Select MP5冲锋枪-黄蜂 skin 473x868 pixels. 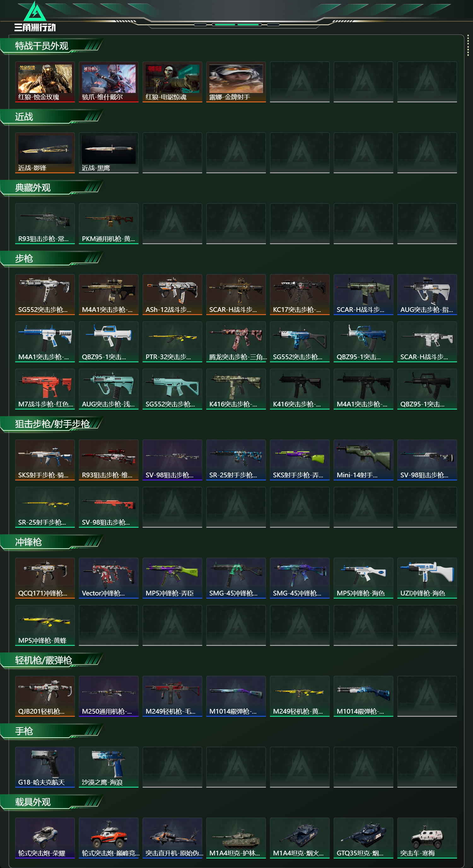45,625
